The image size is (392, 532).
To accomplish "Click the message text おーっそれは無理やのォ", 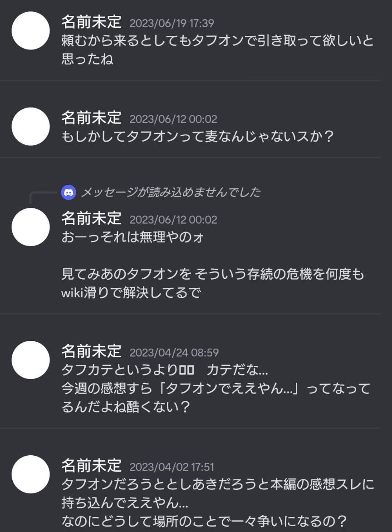I will point(132,237).
